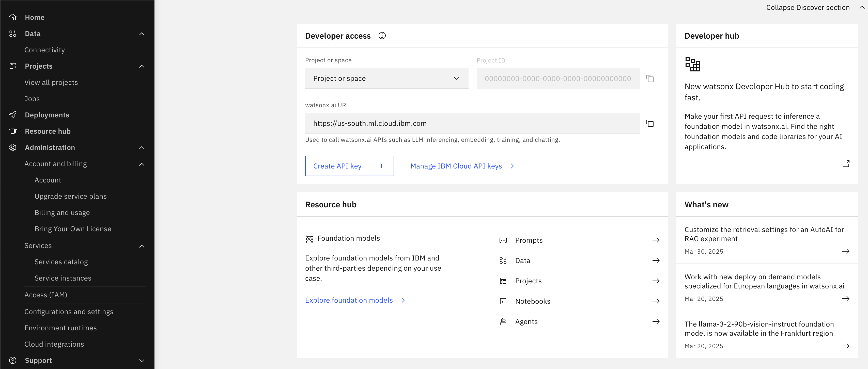
Task: Click the Foundation models icon
Action: [309, 239]
